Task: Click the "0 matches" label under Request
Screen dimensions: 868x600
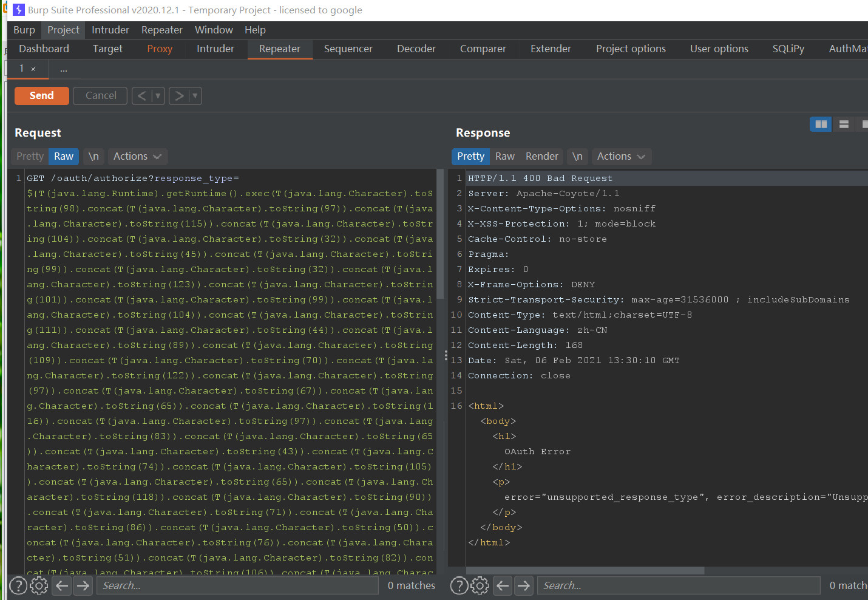Action: [x=412, y=585]
